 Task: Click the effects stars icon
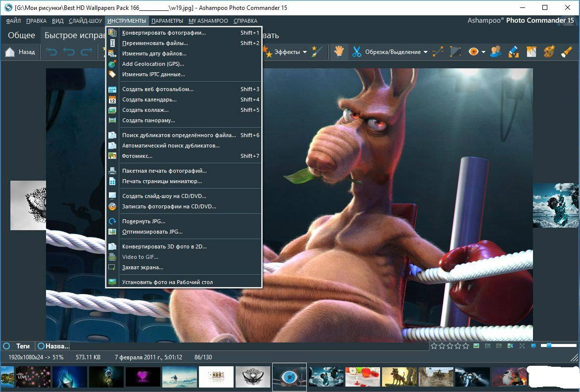[267, 52]
